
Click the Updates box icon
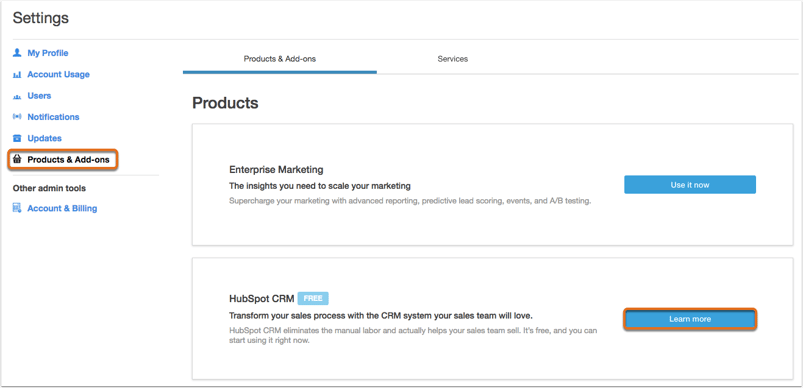(17, 138)
